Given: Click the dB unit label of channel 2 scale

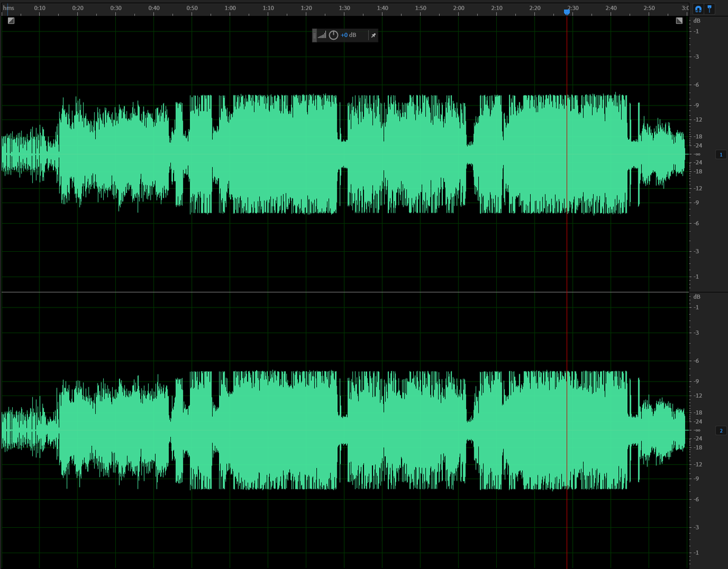Looking at the screenshot, I should (x=697, y=297).
